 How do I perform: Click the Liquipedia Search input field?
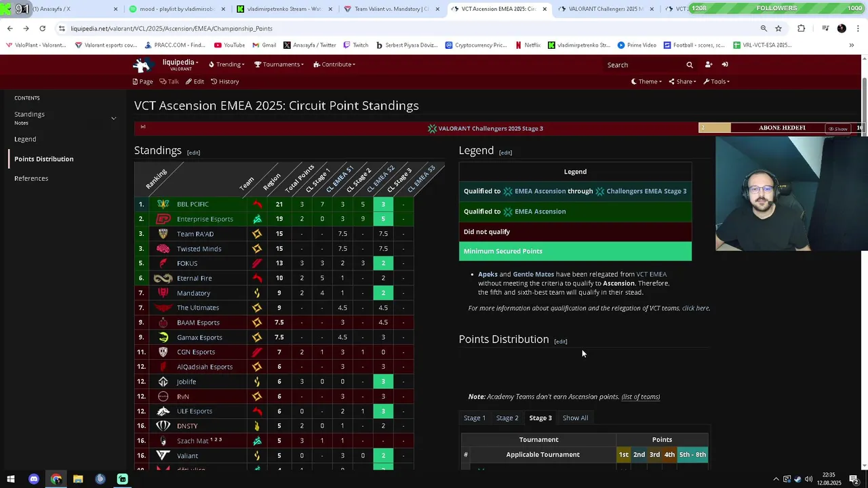click(x=644, y=65)
